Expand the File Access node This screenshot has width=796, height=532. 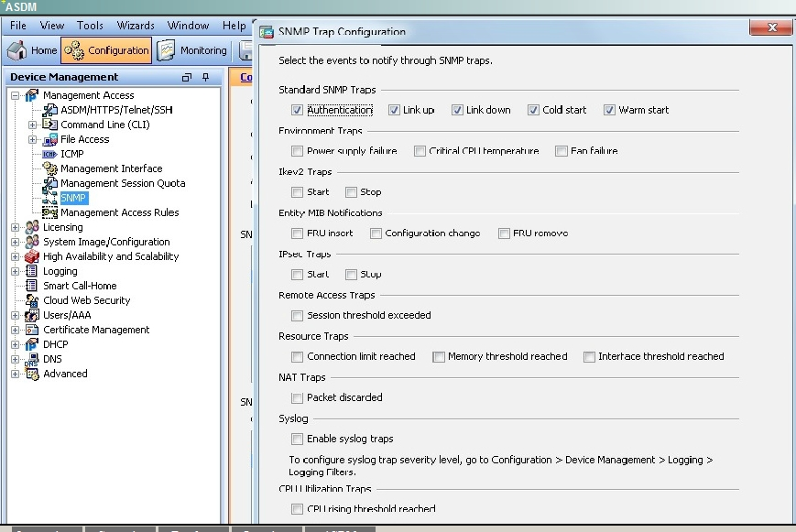tap(32, 139)
